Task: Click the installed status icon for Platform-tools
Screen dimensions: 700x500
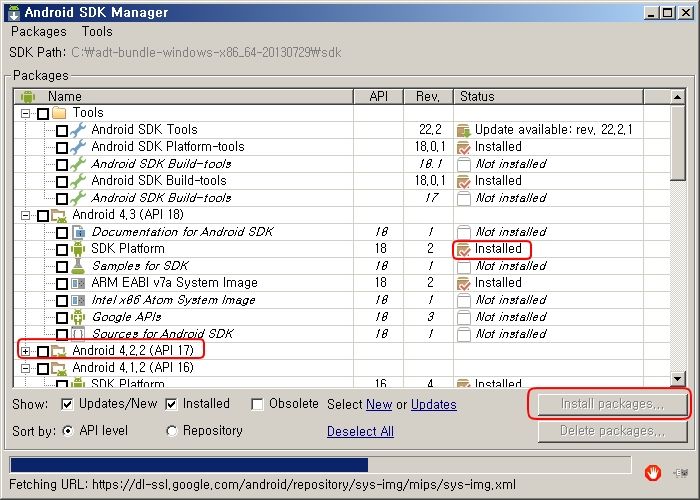Action: click(464, 147)
